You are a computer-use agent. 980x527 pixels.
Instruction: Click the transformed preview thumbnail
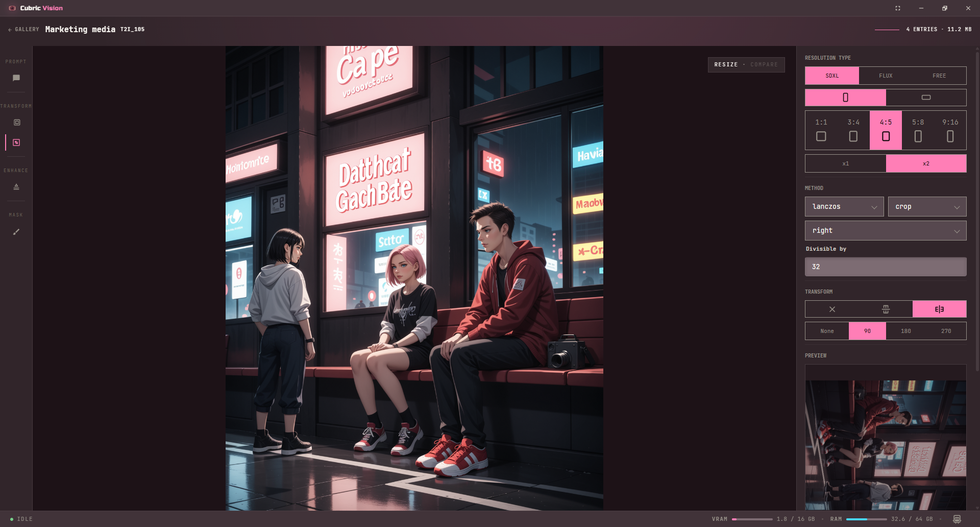(886, 445)
